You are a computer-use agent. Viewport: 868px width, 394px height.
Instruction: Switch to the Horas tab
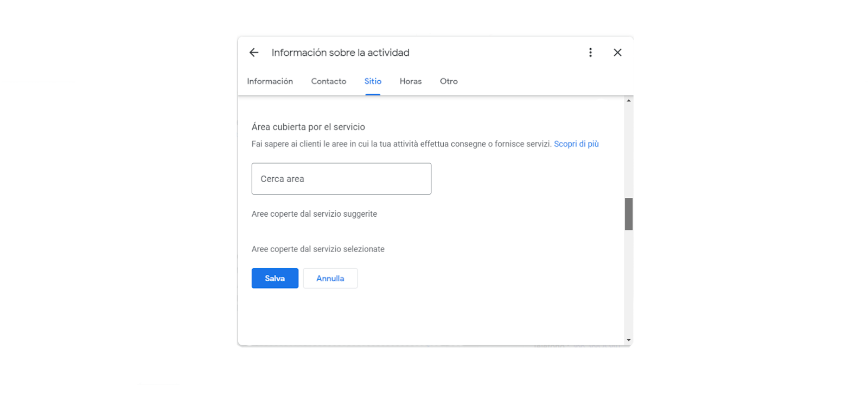pyautogui.click(x=411, y=81)
